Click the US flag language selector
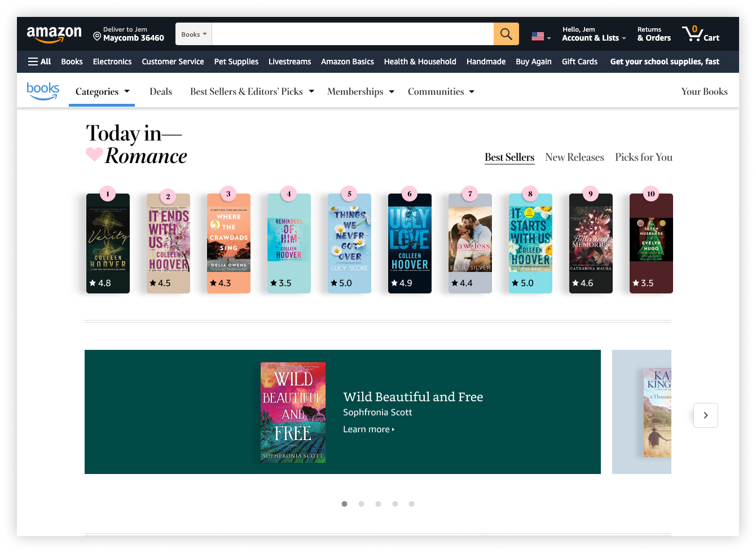Viewport: 756px width, 553px height. click(540, 36)
